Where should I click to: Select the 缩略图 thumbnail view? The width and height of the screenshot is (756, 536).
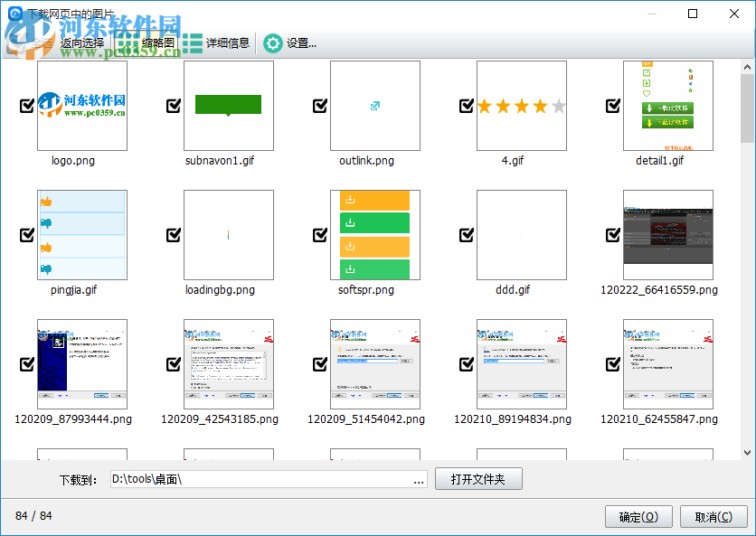[x=147, y=43]
